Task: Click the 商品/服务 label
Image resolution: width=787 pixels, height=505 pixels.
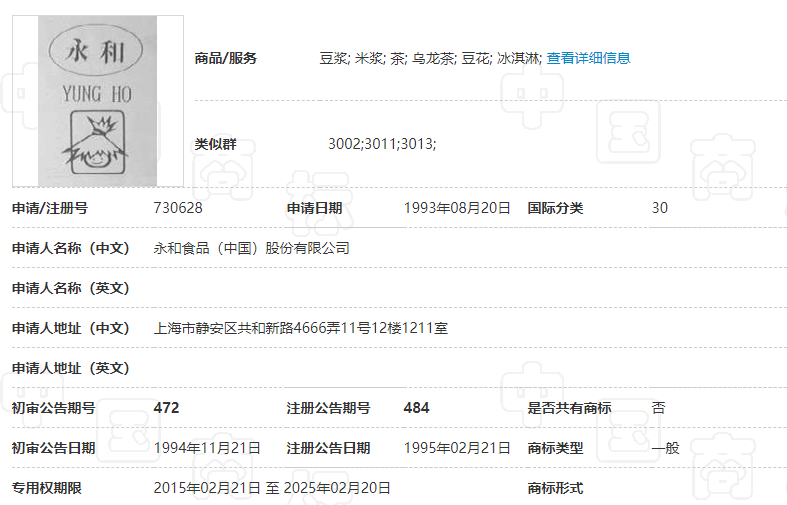Action: coord(225,58)
